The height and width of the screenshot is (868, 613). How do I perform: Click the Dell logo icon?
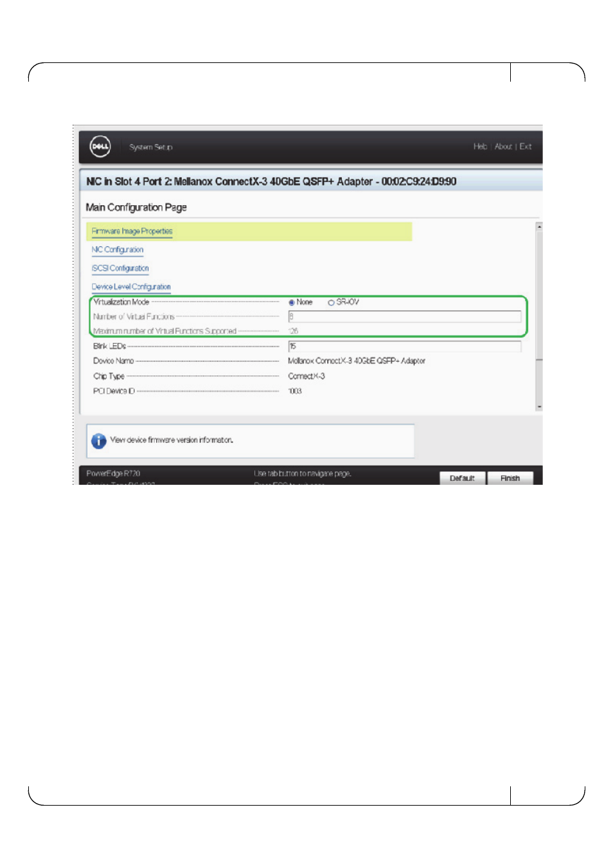100,147
